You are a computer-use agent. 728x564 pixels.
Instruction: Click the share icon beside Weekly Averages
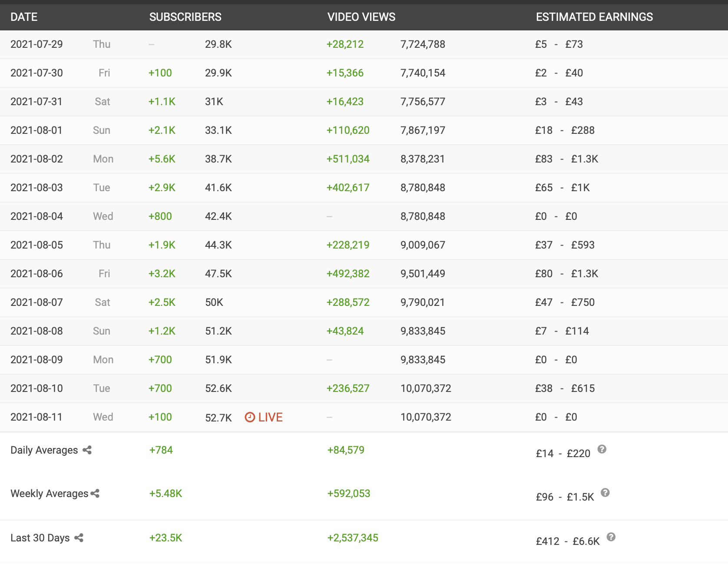click(95, 494)
